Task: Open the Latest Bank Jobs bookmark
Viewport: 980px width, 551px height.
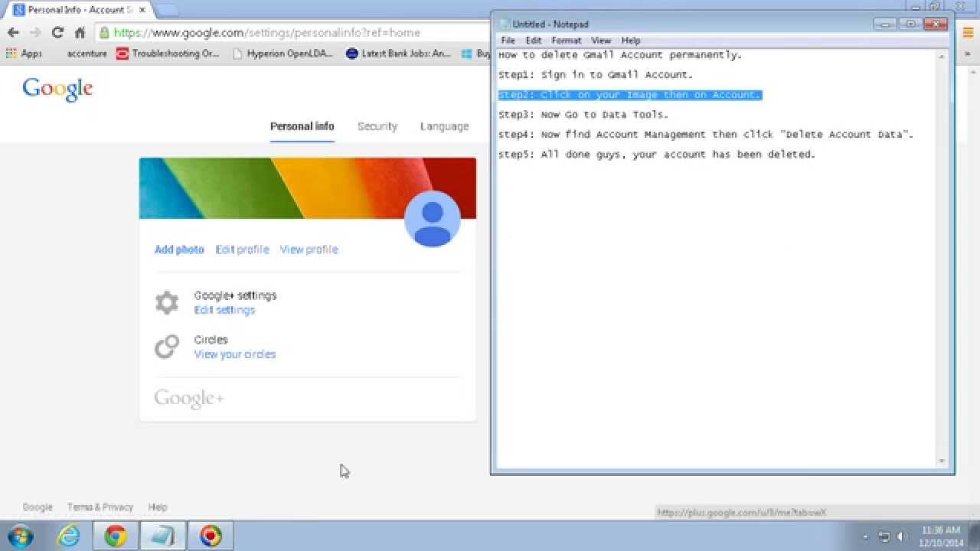Action: 399,54
